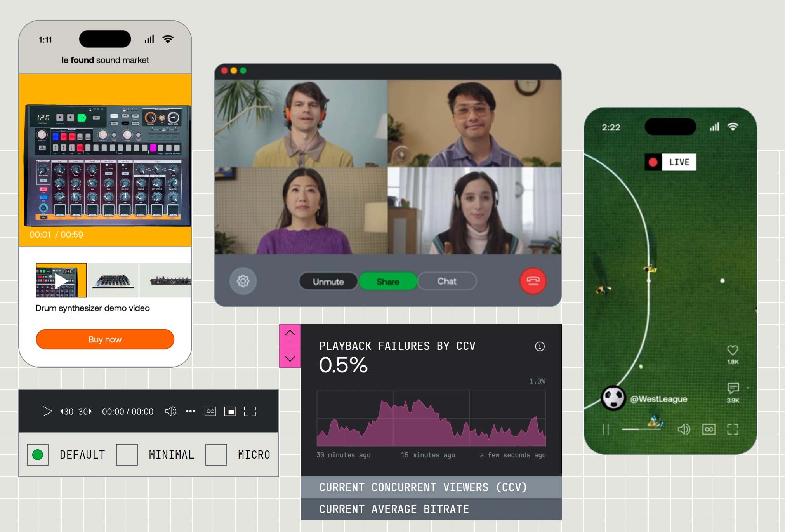Click pink up arrow stepper
785x532 pixels.
coord(290,335)
